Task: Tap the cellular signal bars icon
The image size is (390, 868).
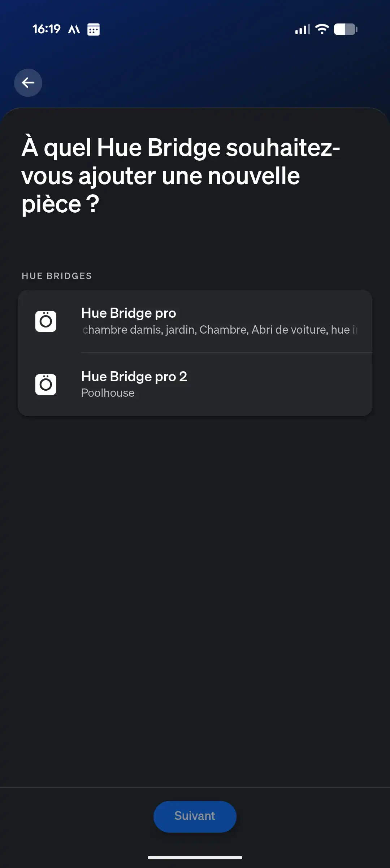Action: click(303, 29)
